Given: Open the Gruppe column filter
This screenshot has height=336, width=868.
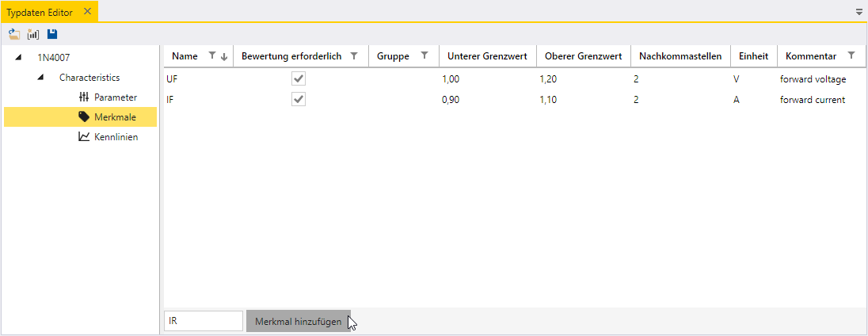Looking at the screenshot, I should pyautogui.click(x=424, y=56).
